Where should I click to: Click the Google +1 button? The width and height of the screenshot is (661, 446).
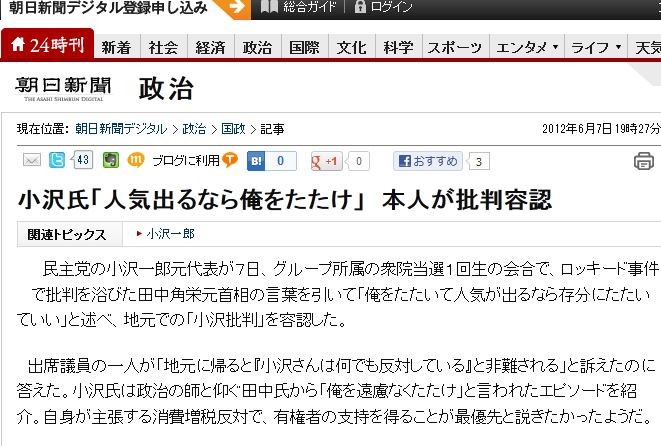325,161
